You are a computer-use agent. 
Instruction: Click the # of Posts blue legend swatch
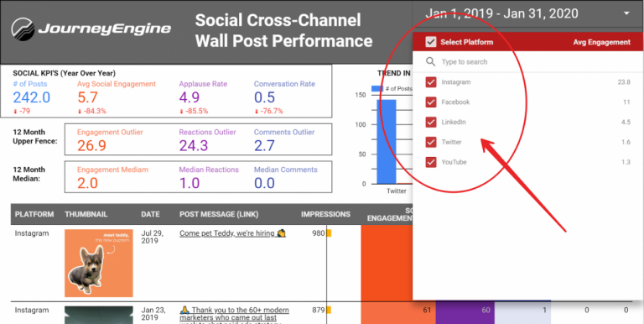pyautogui.click(x=377, y=88)
